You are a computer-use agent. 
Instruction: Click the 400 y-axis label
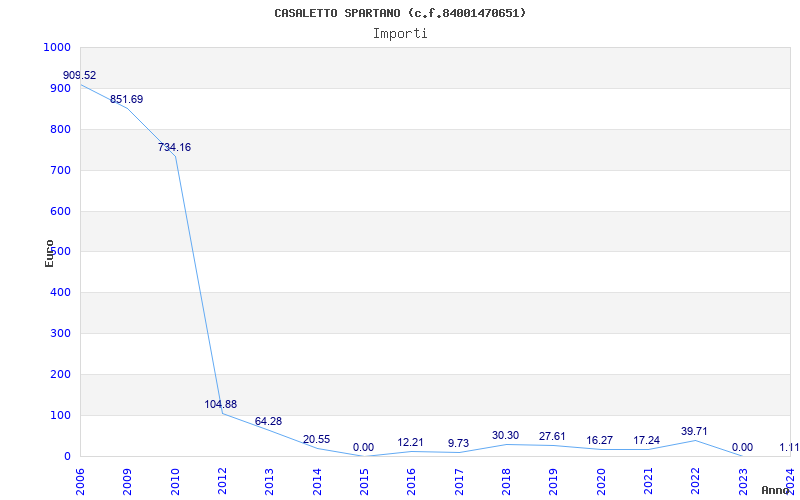[60, 292]
